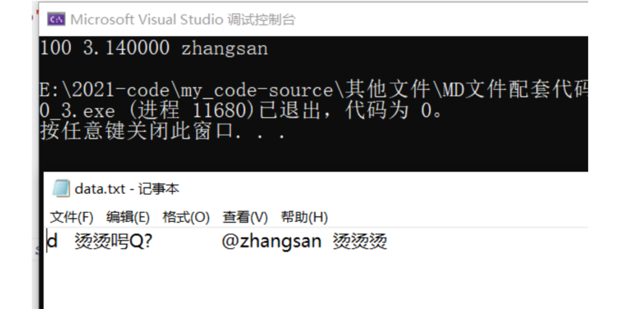Click 3.140000 in the console output
The height and width of the screenshot is (309, 644).
[x=126, y=49]
